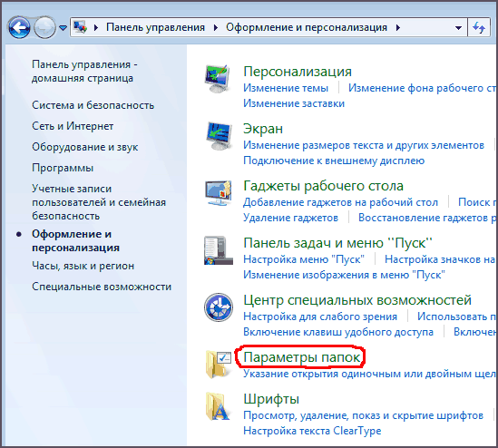This screenshot has height=448, width=498.
Task: Click 'Изменение заставки' link
Action: 294,103
